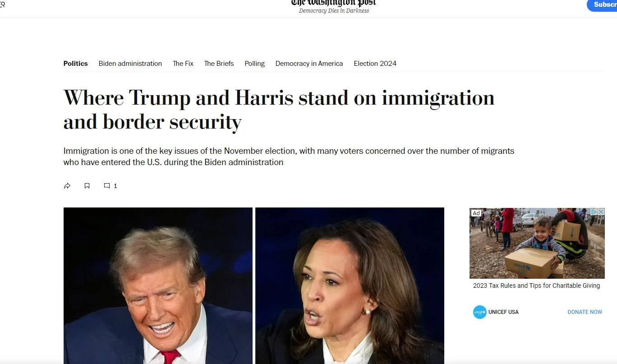Click the DONATE NOW link

[x=585, y=312]
